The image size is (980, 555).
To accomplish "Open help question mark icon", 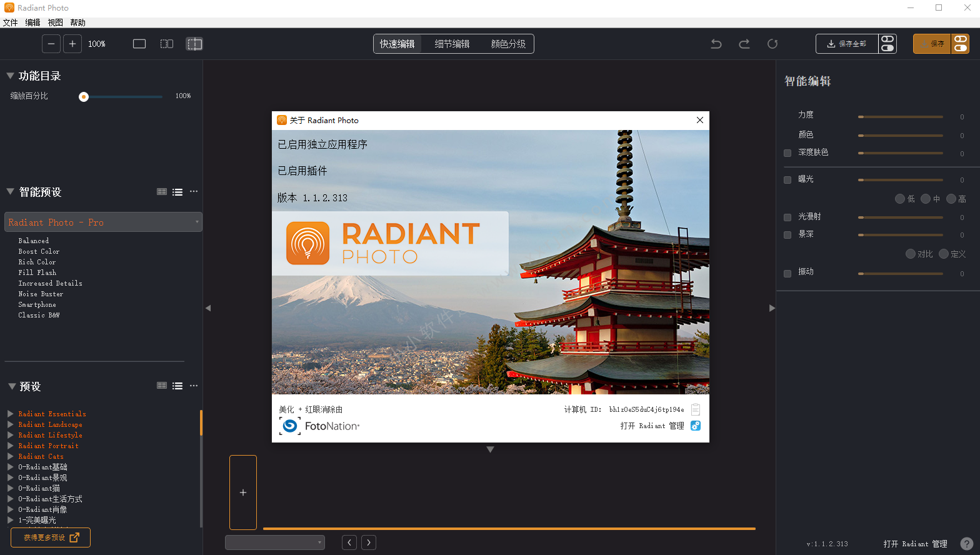I will [x=967, y=544].
